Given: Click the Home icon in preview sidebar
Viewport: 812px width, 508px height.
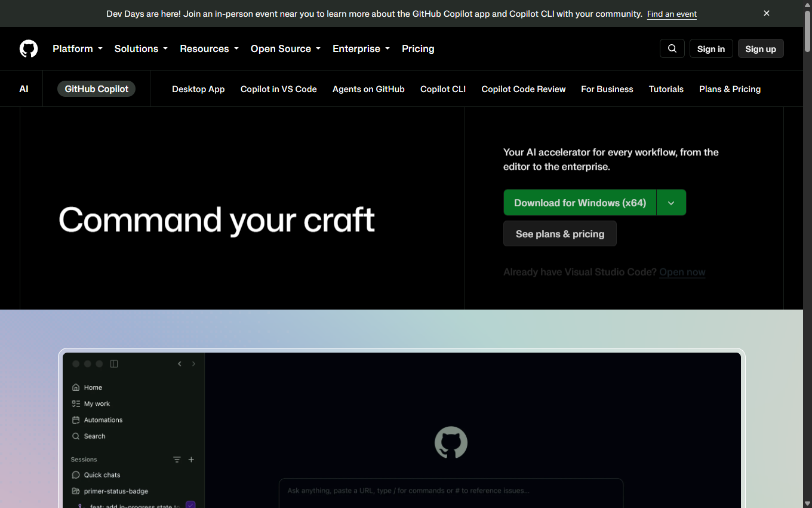Looking at the screenshot, I should click(x=76, y=387).
